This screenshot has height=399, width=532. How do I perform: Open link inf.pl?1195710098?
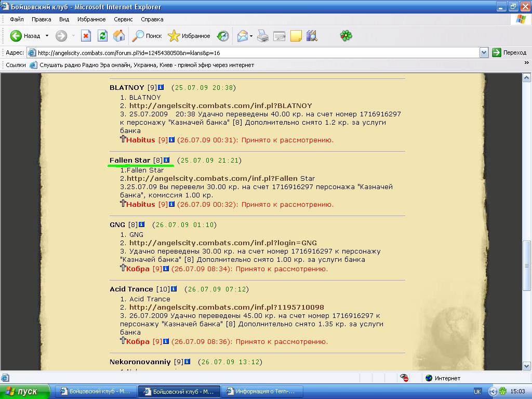click(x=227, y=307)
